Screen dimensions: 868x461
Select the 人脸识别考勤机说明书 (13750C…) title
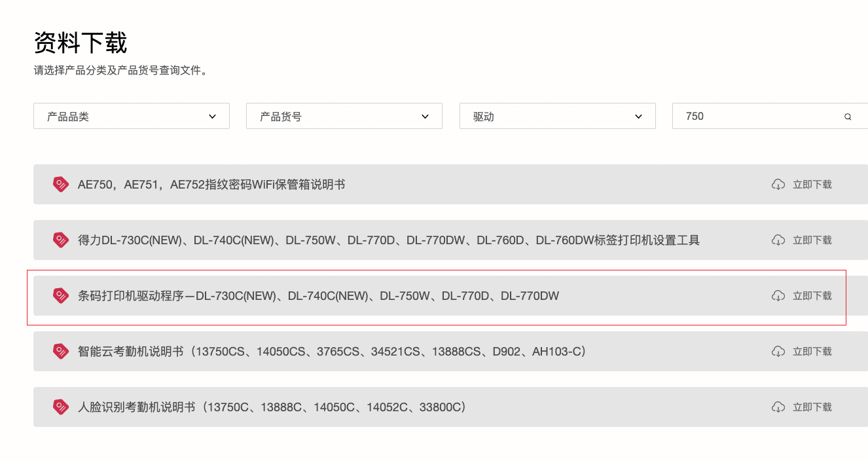272,407
